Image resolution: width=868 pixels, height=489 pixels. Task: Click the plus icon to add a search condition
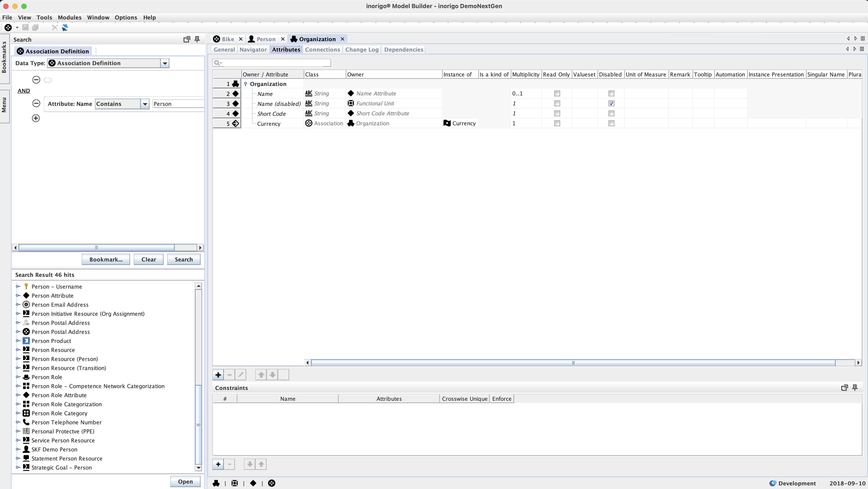[x=36, y=118]
